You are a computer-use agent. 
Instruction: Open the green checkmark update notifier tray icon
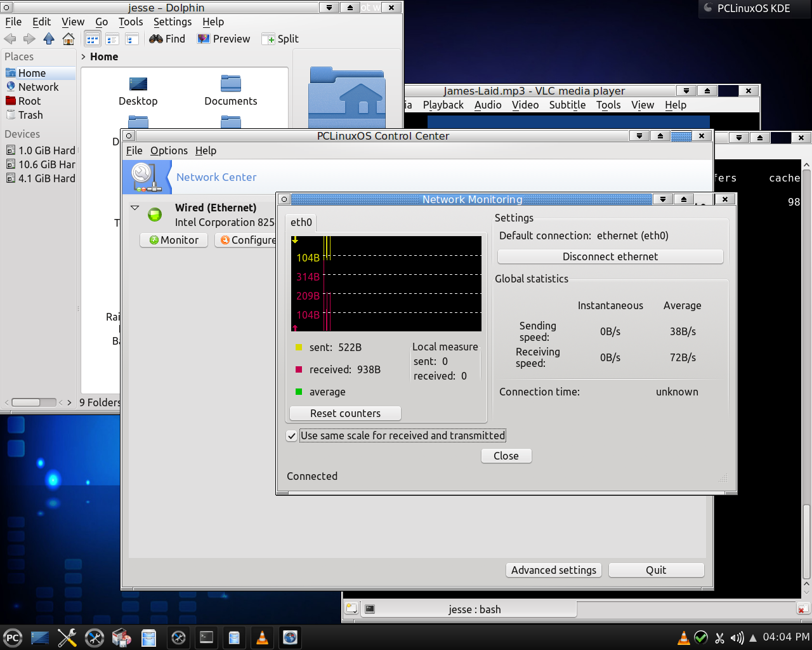point(701,637)
